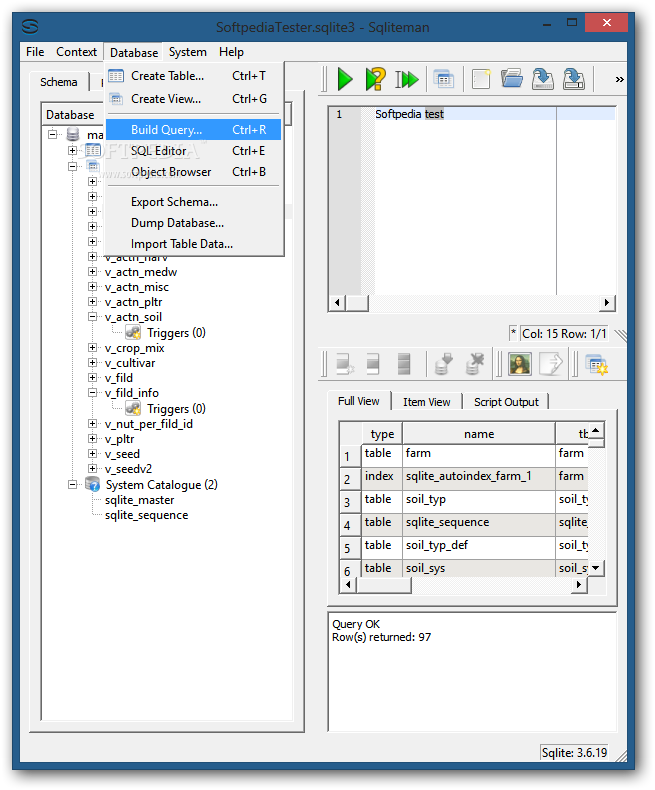
Task: Collapse the v_fild_info view
Action: coord(92,392)
